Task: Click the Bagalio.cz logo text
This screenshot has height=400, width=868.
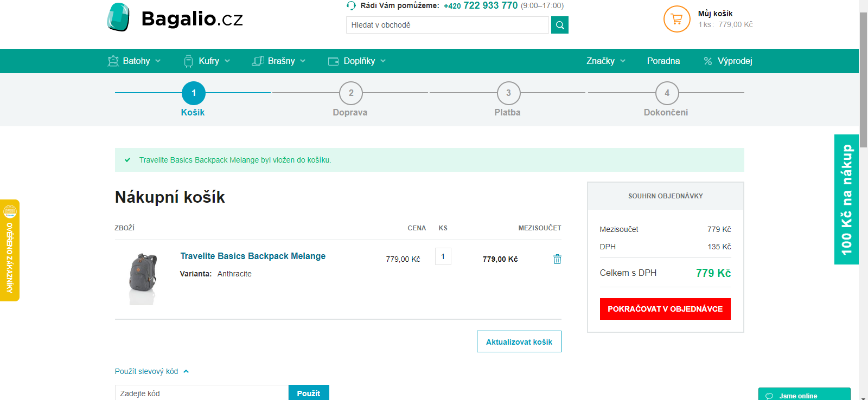Action: pos(192,19)
